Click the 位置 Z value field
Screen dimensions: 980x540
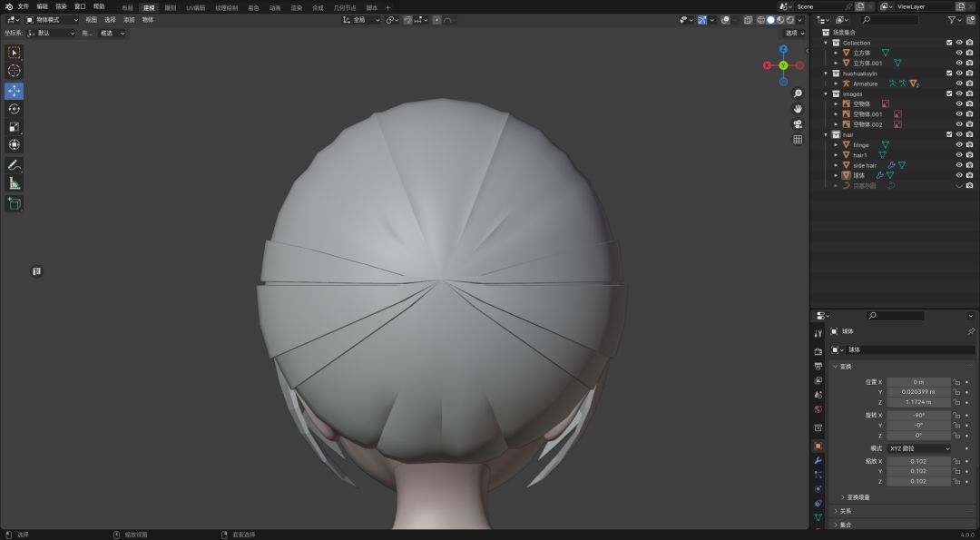coord(918,402)
